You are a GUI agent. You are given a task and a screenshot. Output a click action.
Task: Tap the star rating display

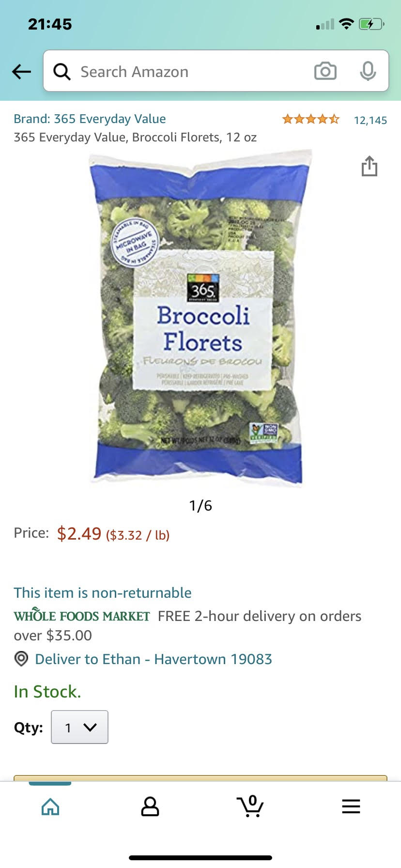pyautogui.click(x=311, y=119)
